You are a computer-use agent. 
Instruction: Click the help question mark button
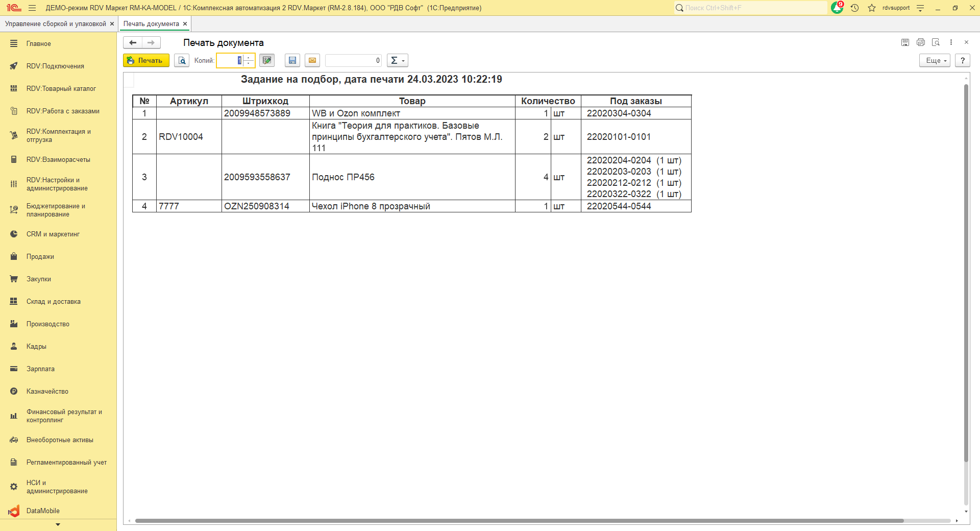[x=963, y=60]
